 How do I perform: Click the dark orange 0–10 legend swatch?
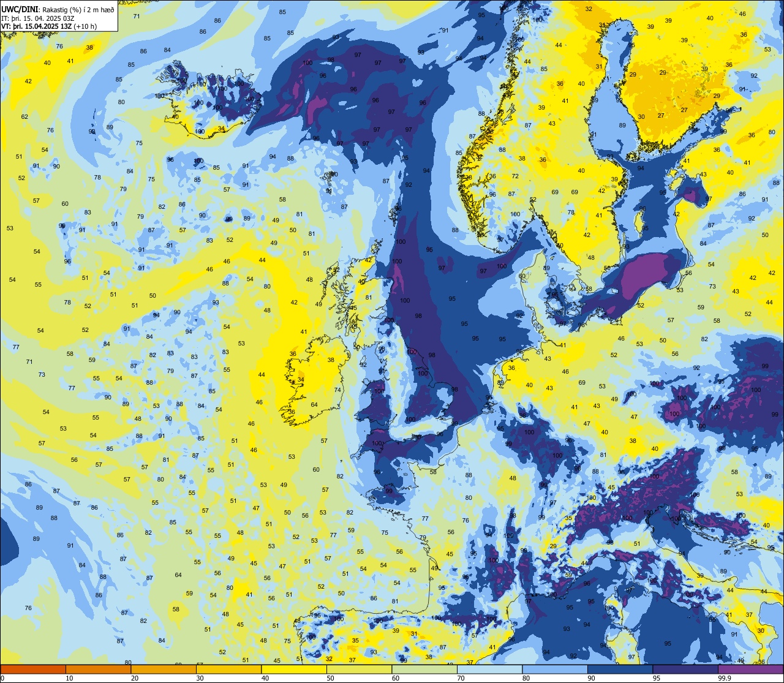tap(33, 669)
